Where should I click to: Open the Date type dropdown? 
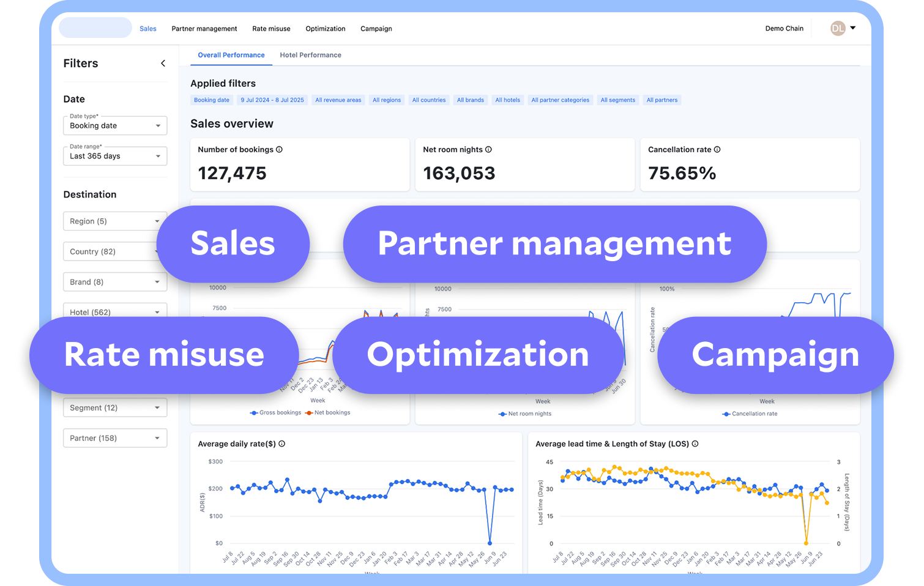click(x=115, y=125)
